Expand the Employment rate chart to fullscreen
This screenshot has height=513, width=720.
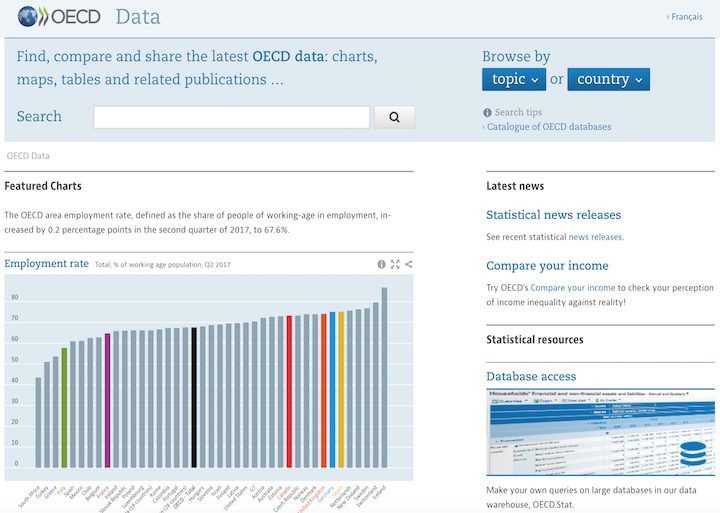(x=395, y=264)
